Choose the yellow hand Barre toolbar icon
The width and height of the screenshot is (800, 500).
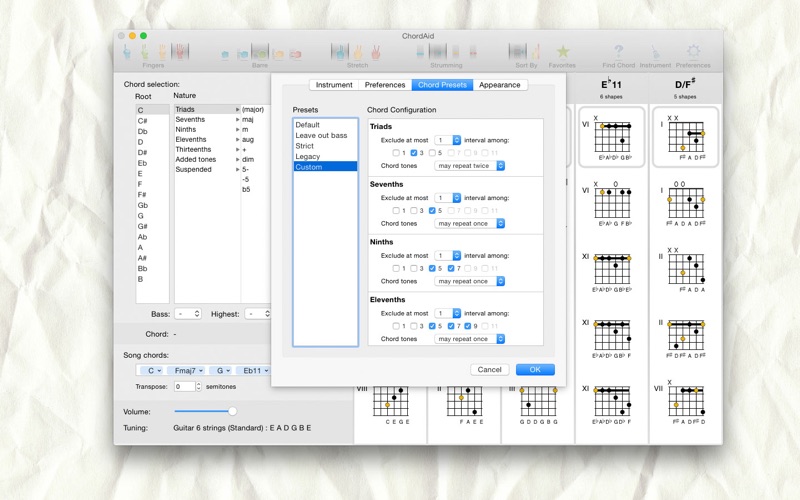(x=278, y=54)
